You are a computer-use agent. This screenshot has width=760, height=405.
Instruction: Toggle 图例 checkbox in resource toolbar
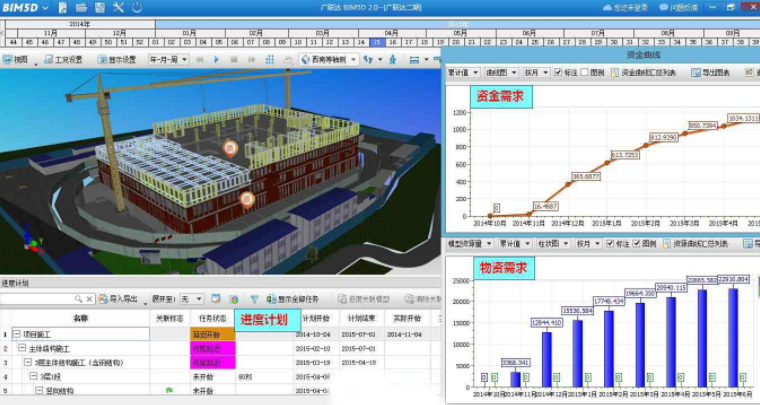[636, 244]
